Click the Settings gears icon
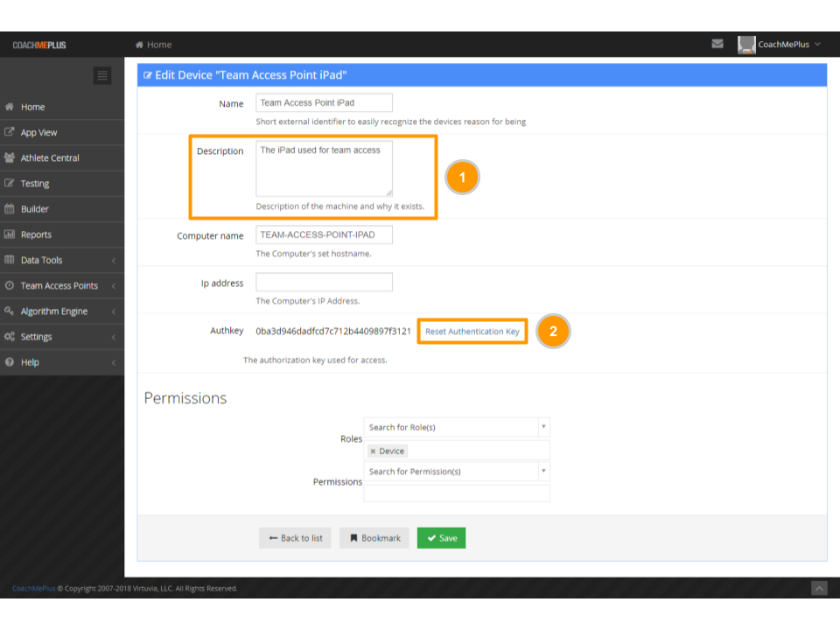The image size is (840, 630). (x=9, y=336)
